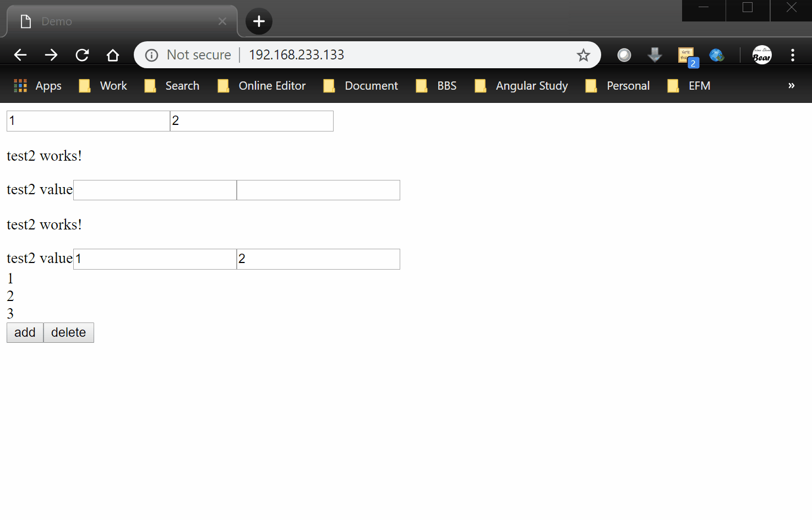Select list item 3 above add button
Image resolution: width=812 pixels, height=520 pixels.
tap(10, 314)
